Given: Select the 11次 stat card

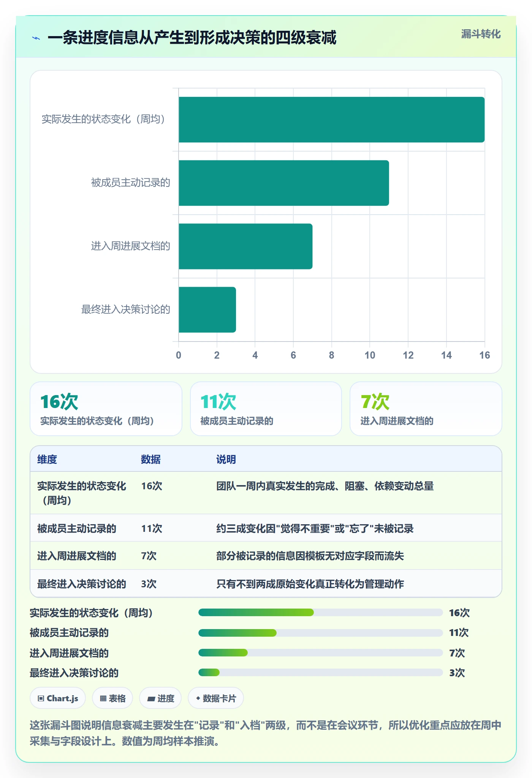Looking at the screenshot, I should pyautogui.click(x=266, y=409).
